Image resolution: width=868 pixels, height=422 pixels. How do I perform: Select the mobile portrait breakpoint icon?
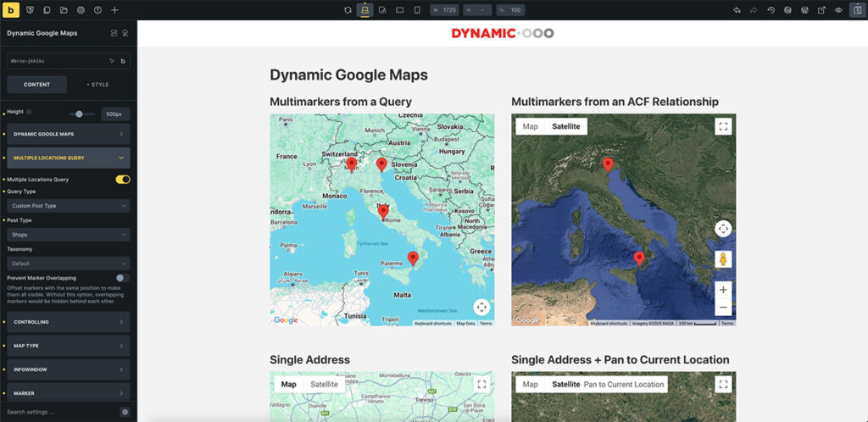(417, 10)
